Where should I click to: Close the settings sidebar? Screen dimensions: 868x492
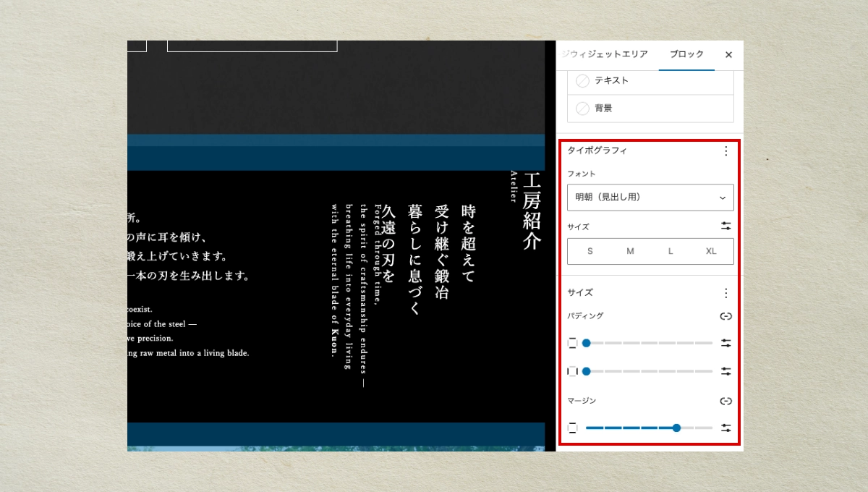(x=728, y=55)
